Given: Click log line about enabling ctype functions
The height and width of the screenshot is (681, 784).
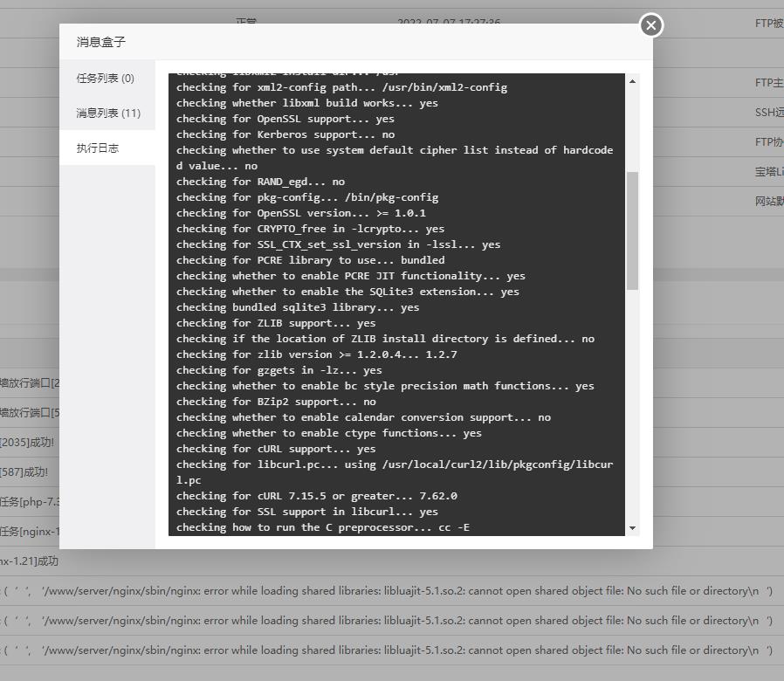Looking at the screenshot, I should point(328,433).
